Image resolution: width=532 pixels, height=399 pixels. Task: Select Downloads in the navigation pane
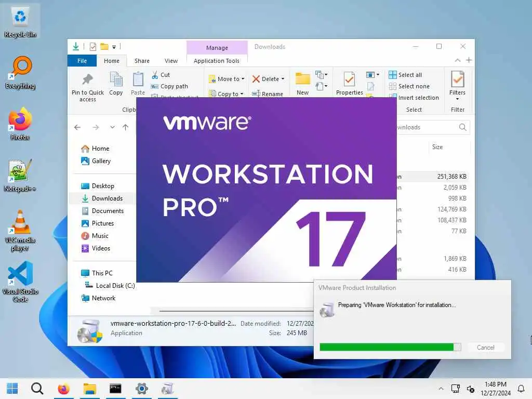pyautogui.click(x=107, y=198)
